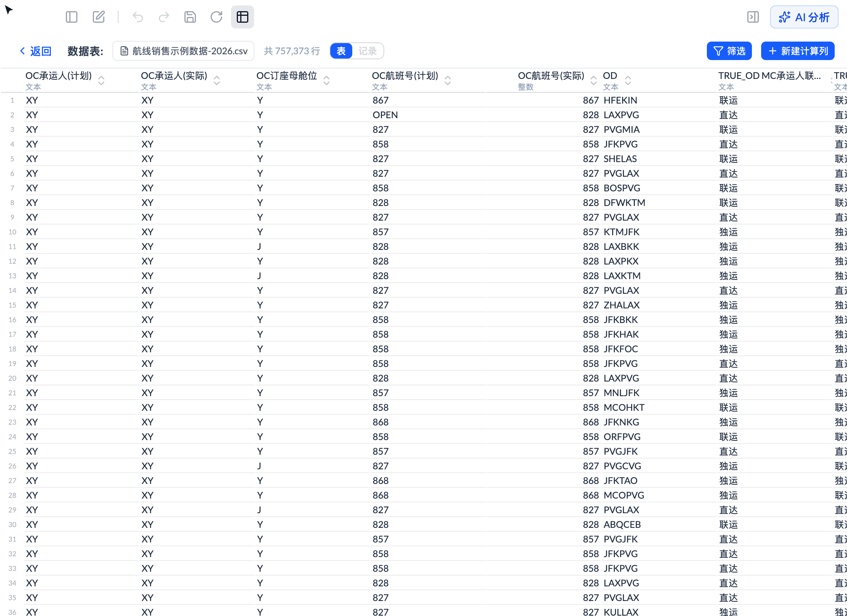Image resolution: width=847 pixels, height=616 pixels.
Task: Click the 共 757,373 行 row count text
Action: pyautogui.click(x=292, y=51)
